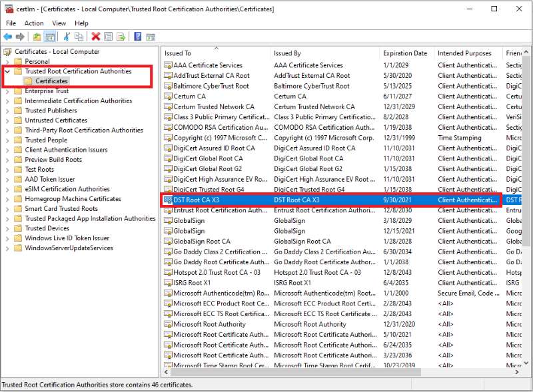533x392 pixels.
Task: Open the Action menu
Action: tap(34, 23)
